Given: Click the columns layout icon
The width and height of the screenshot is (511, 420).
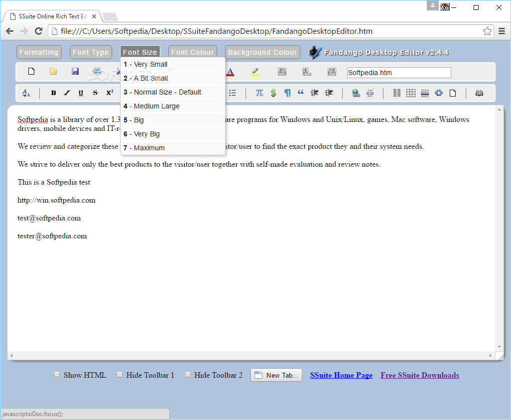Looking at the screenshot, I should (396, 93).
